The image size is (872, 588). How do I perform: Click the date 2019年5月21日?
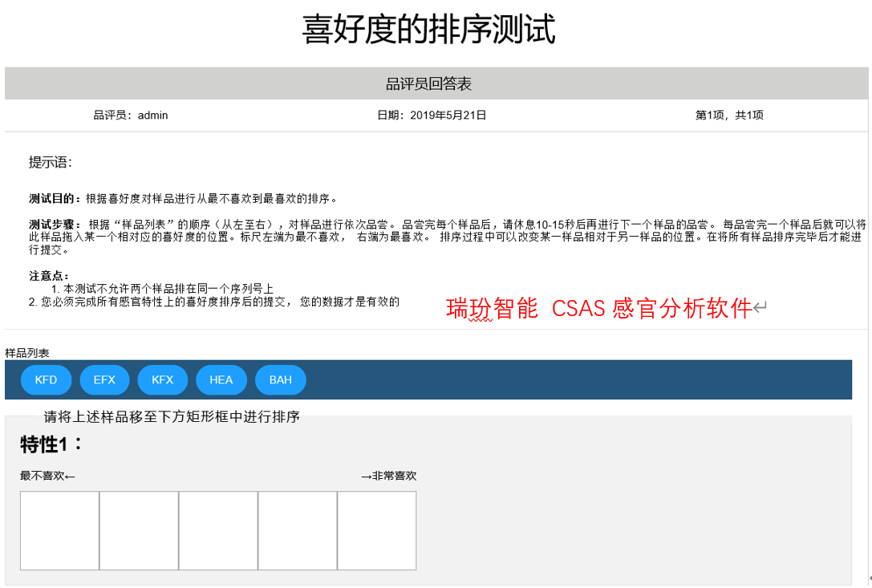[x=432, y=115]
